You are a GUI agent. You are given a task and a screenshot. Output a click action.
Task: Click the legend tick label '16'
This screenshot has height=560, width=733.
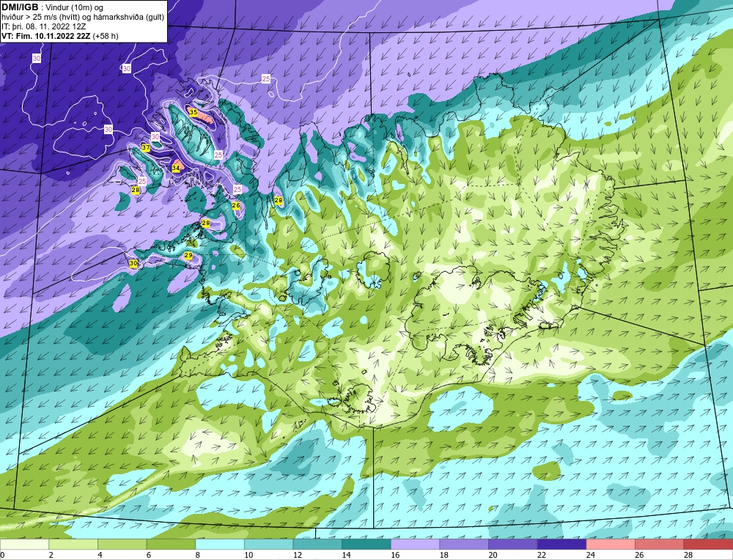point(395,555)
